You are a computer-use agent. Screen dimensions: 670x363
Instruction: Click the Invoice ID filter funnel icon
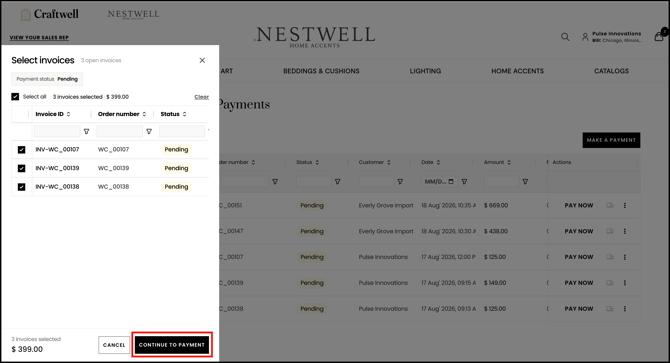86,132
